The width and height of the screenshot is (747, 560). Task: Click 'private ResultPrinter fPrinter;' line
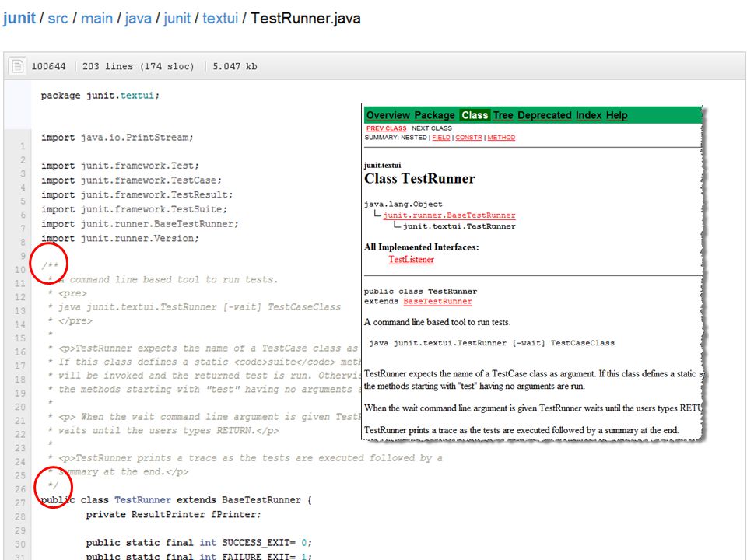(x=174, y=514)
